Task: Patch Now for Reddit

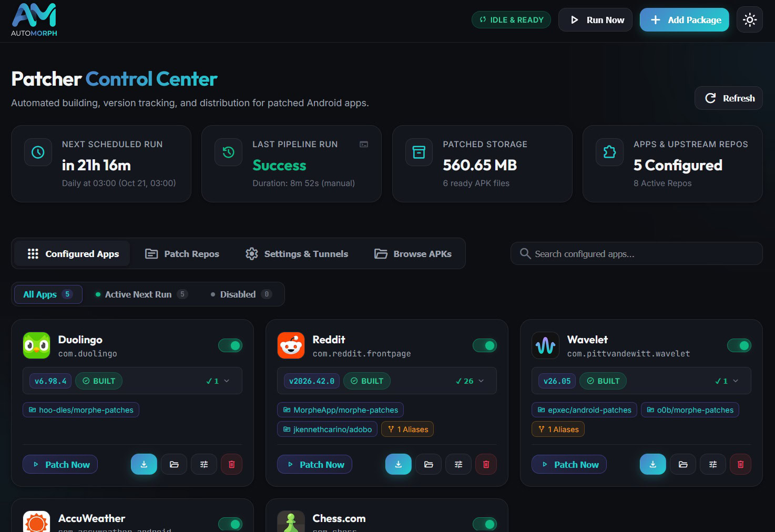Action: point(314,464)
